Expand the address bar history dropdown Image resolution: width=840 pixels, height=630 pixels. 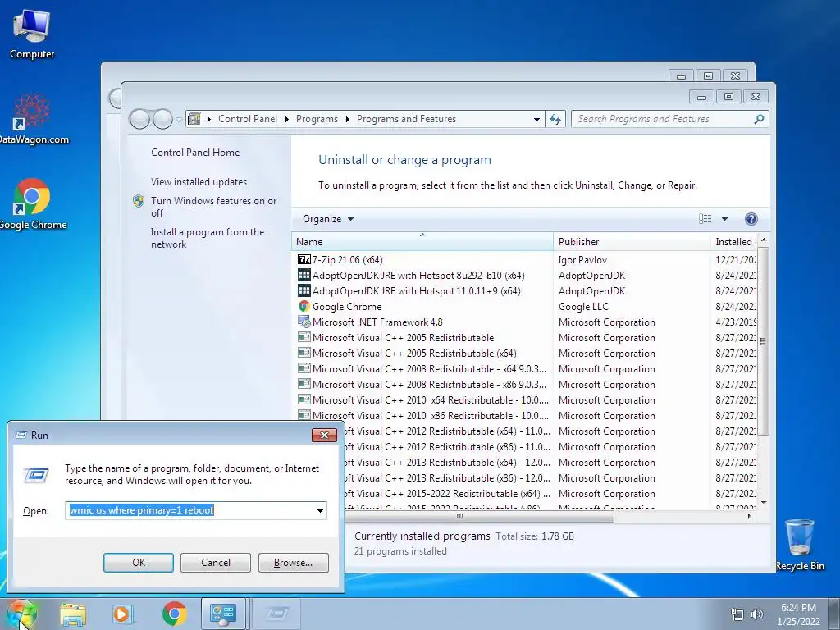click(536, 119)
